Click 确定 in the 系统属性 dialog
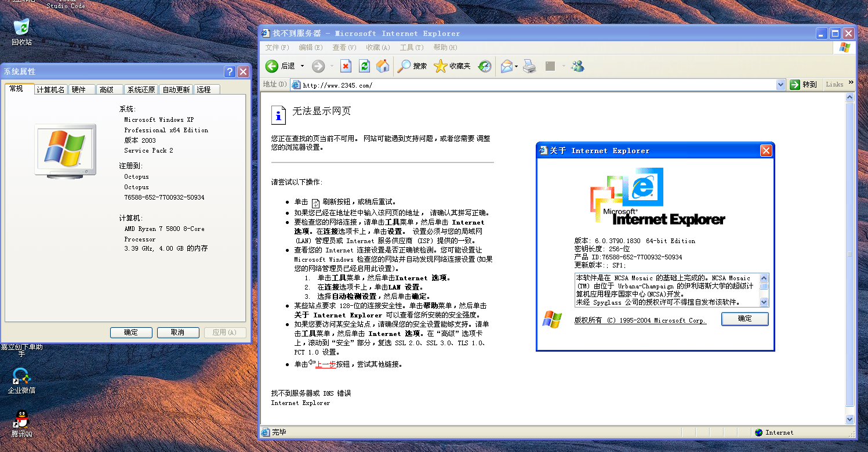This screenshot has width=868, height=452. (131, 332)
